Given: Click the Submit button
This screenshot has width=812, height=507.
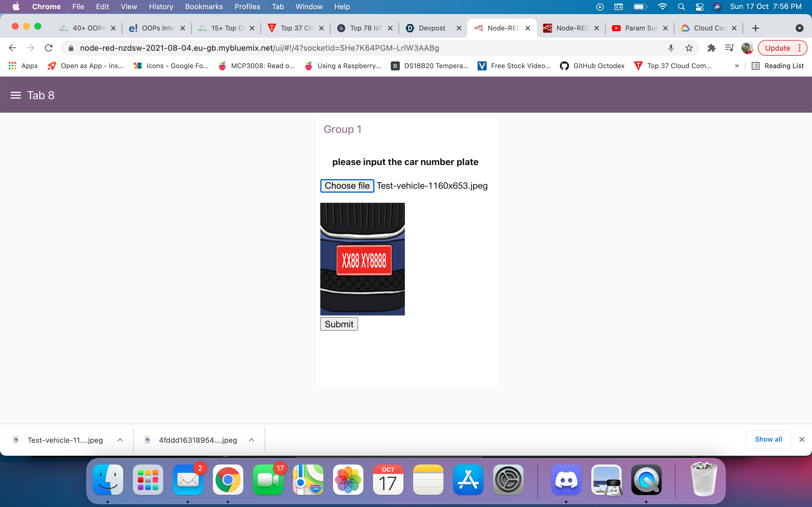Looking at the screenshot, I should [x=339, y=324].
